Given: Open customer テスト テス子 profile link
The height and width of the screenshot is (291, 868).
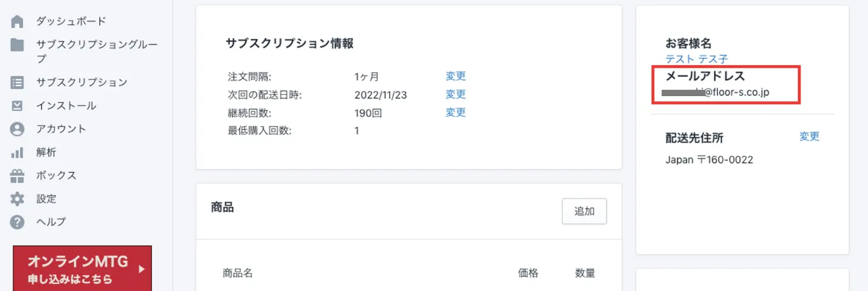Looking at the screenshot, I should click(696, 59).
